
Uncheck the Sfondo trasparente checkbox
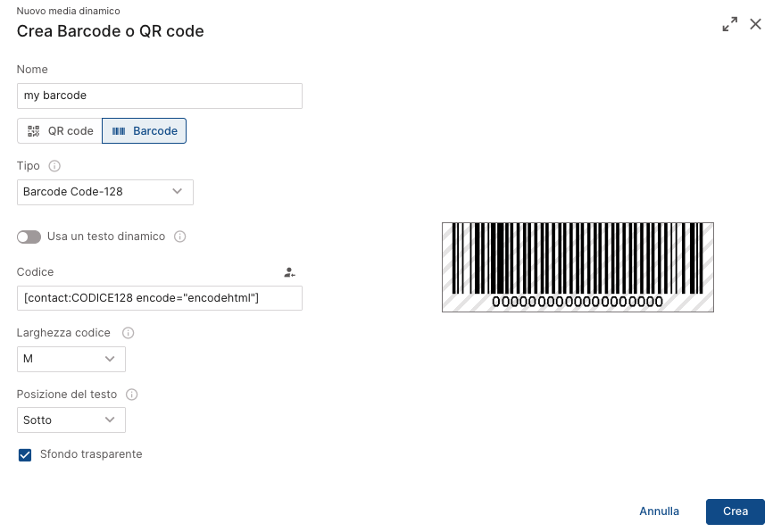pyautogui.click(x=25, y=454)
